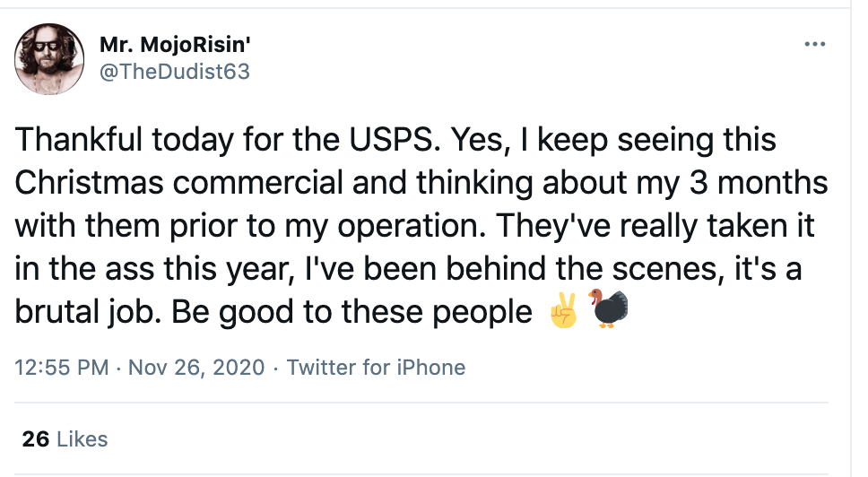Click the turkey emoji in the tweet
Viewport: 868px width, 477px height.
[x=609, y=309]
